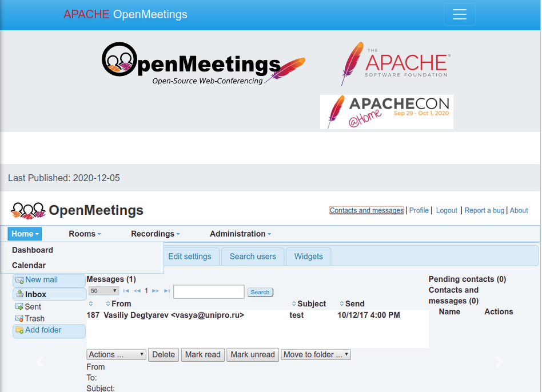Expand the Rooms menu
Image resolution: width=542 pixels, height=392 pixels.
point(85,234)
